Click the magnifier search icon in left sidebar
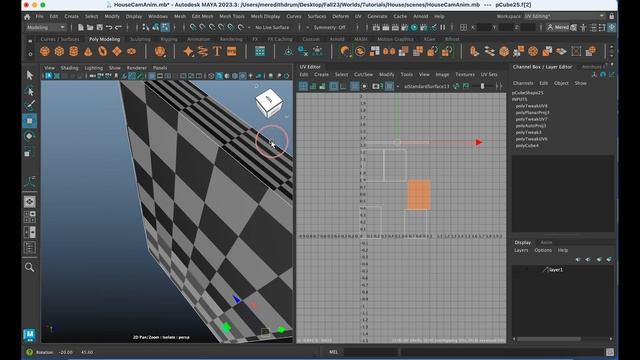The width and height of the screenshot is (640, 360). coord(29,267)
